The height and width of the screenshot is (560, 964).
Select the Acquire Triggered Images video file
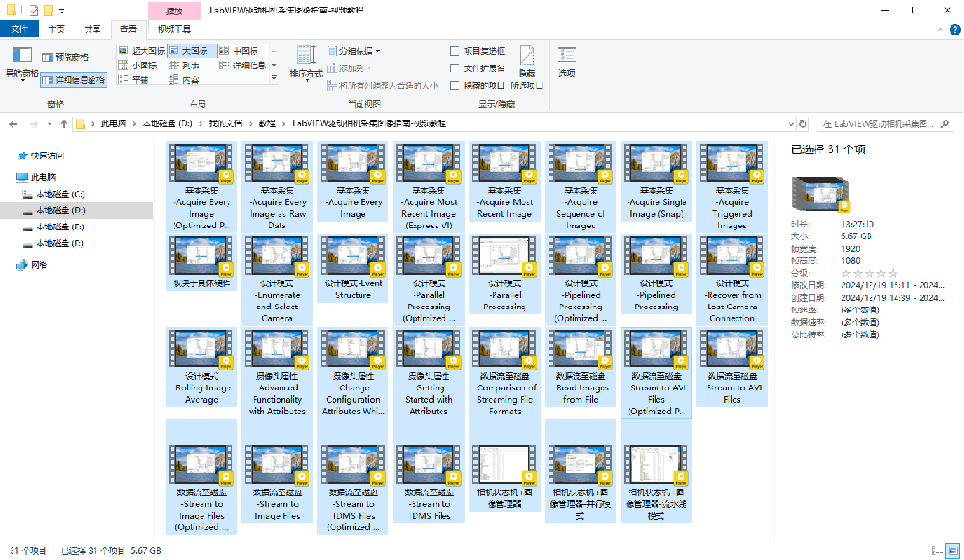coord(732,187)
